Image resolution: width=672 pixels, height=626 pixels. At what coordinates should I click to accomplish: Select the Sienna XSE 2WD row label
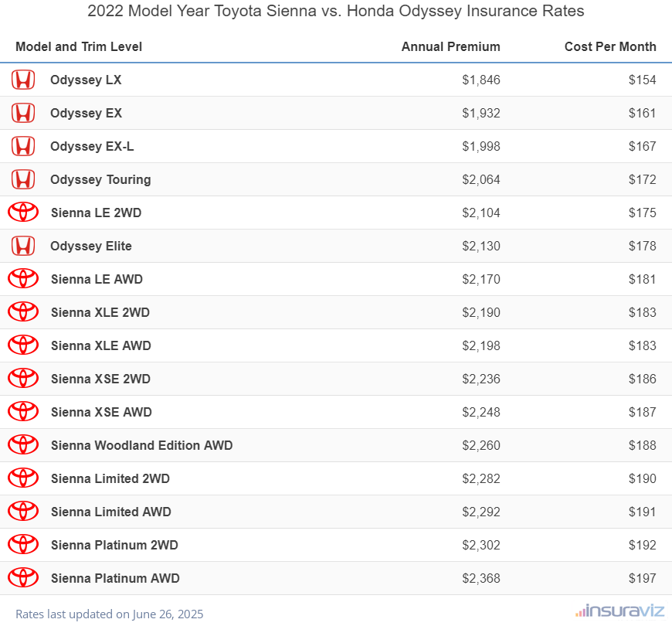pos(100,379)
